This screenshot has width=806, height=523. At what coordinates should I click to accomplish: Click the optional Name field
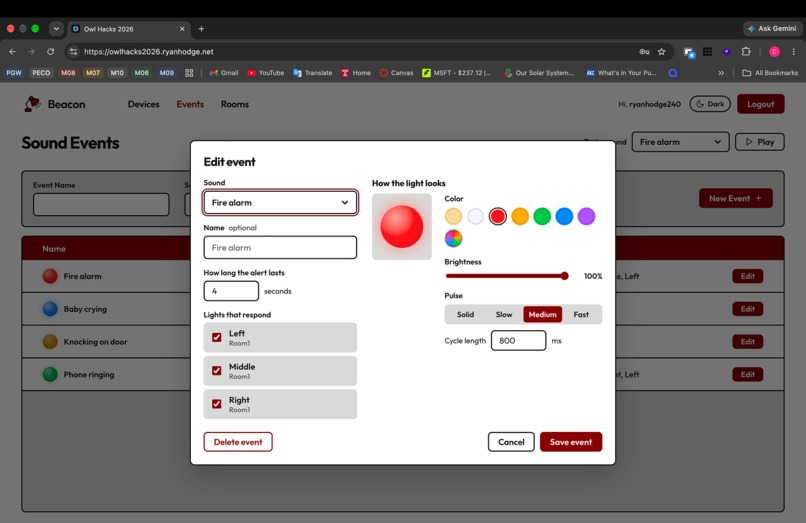(280, 247)
